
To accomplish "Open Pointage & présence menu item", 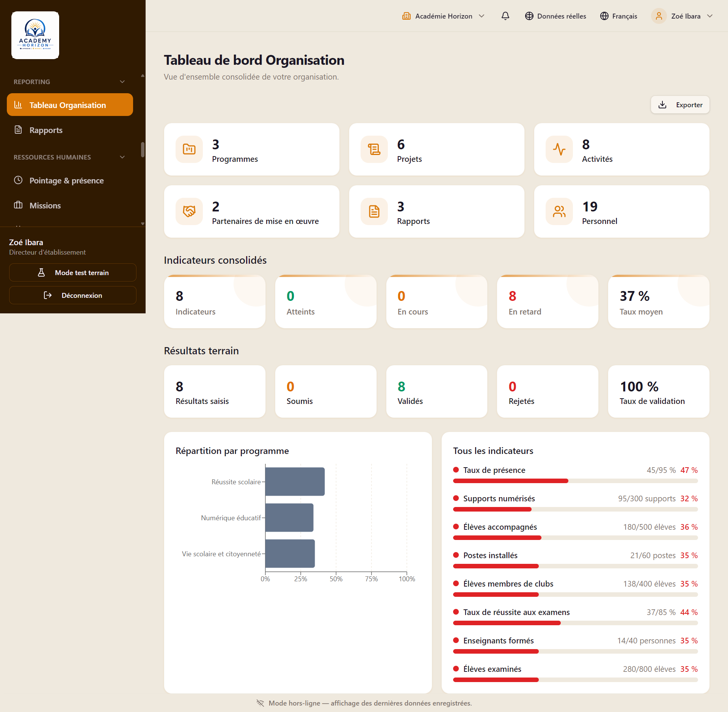I will point(70,180).
